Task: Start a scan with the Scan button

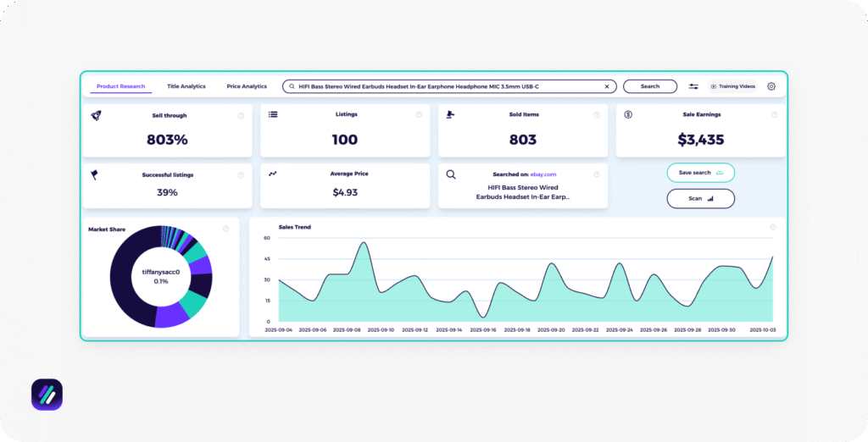Action: 700,198
